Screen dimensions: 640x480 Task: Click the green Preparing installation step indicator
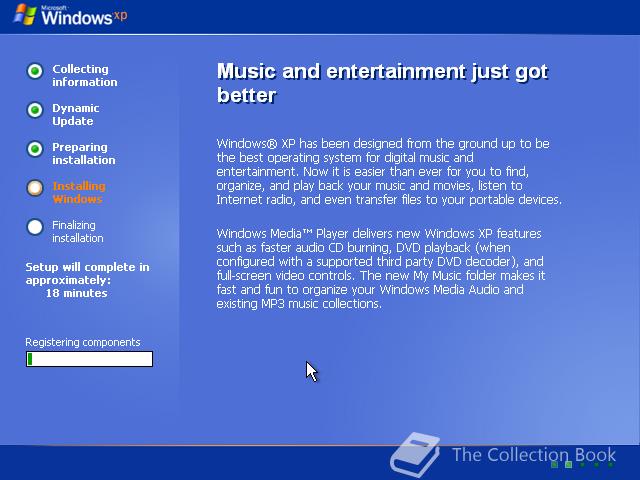[x=35, y=149]
